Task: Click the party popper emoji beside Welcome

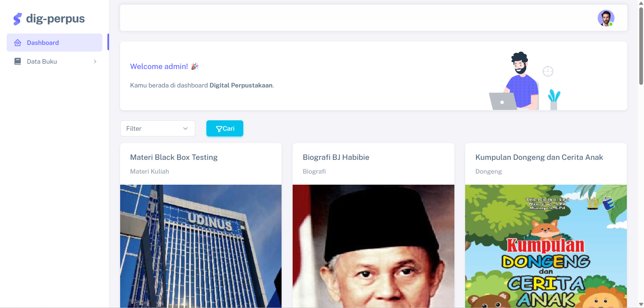Action: tap(195, 66)
